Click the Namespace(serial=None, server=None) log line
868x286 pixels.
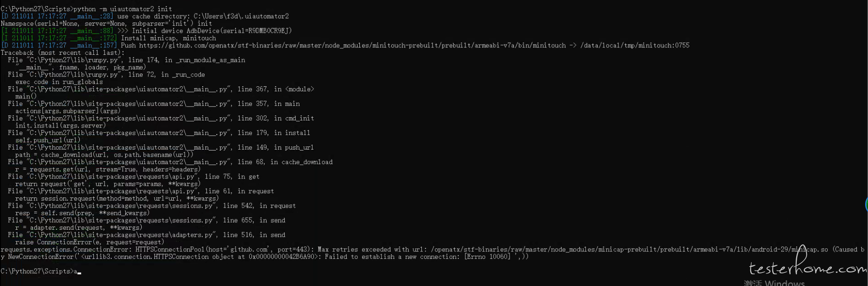[x=107, y=23]
